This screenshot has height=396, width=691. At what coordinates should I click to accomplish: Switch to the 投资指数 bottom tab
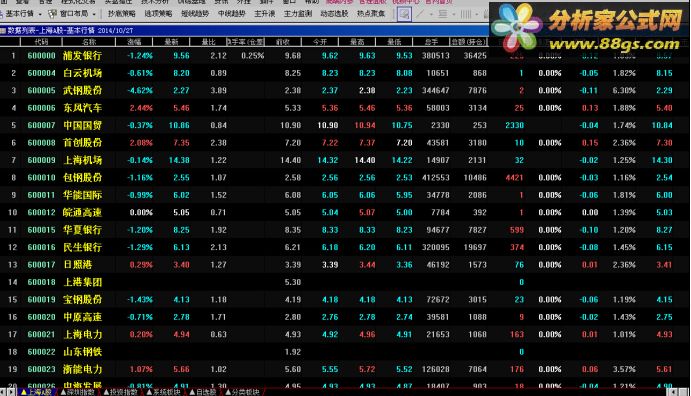tap(121, 392)
